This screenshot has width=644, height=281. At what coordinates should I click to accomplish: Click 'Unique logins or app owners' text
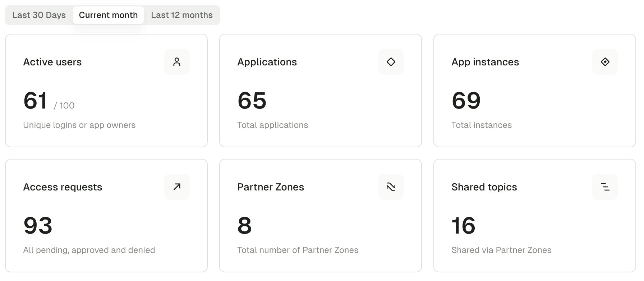pos(79,125)
